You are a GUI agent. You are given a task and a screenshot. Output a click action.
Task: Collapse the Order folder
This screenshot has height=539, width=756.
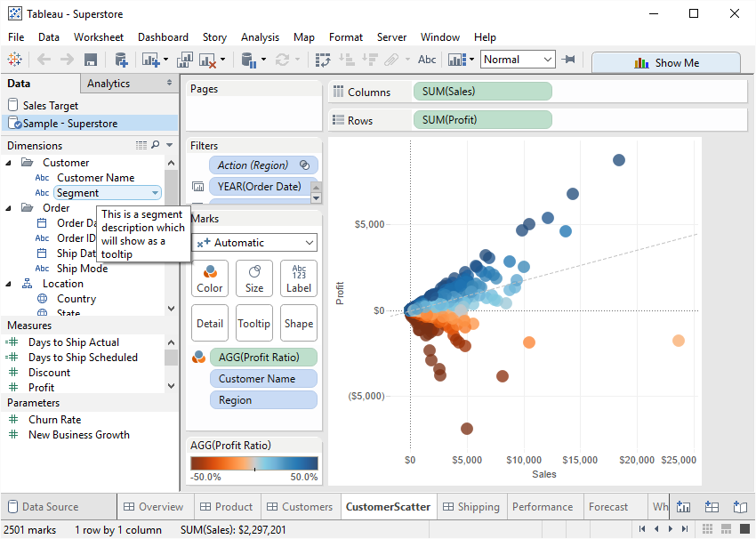[x=8, y=208]
